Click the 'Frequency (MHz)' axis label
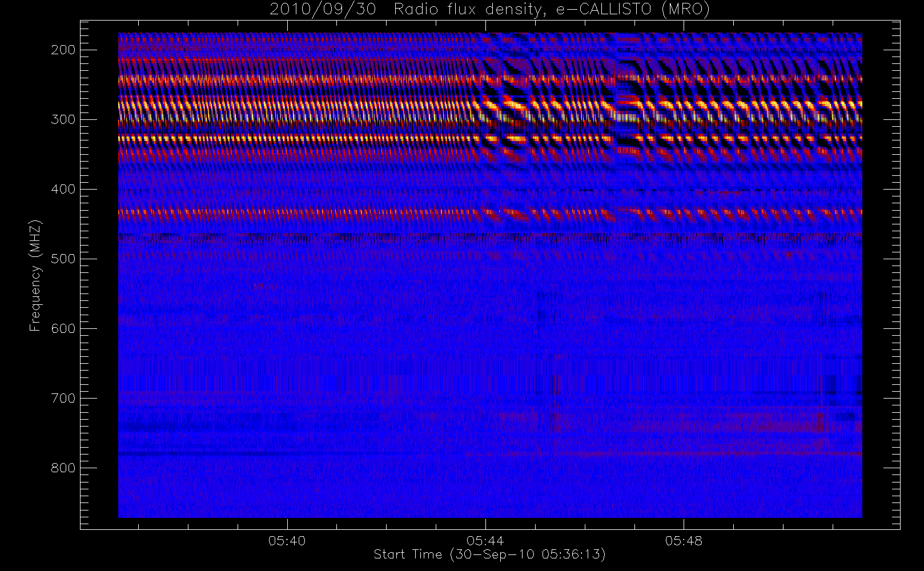The width and height of the screenshot is (924, 571). point(35,275)
